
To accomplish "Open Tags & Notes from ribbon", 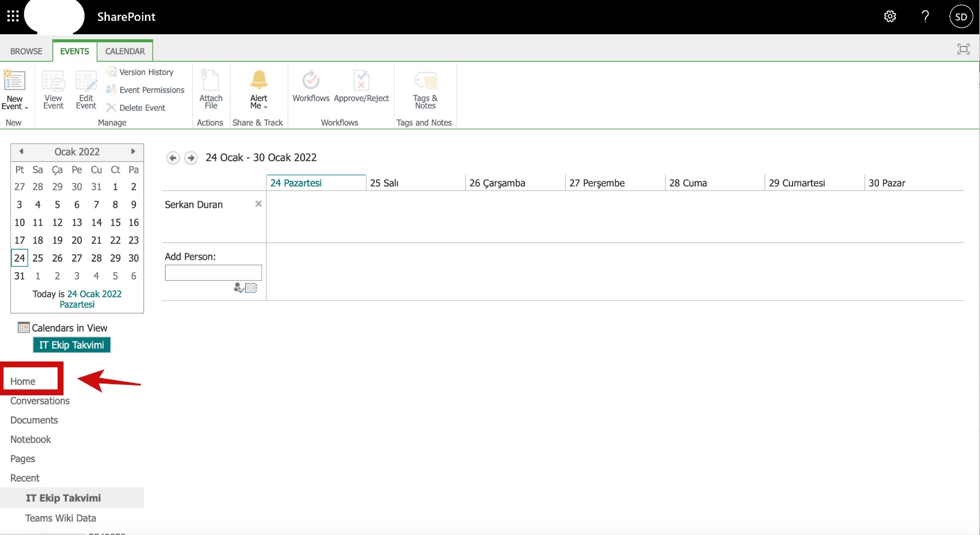I will coord(425,89).
